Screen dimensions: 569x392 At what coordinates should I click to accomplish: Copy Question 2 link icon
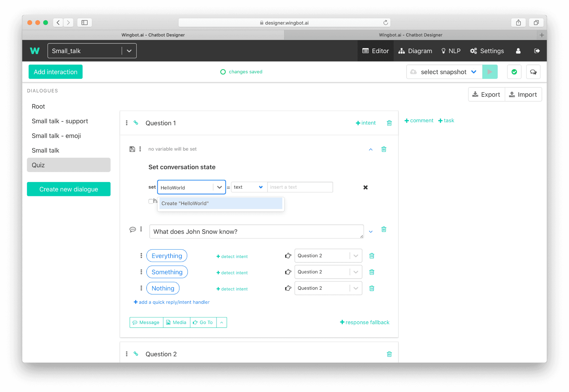(x=136, y=354)
